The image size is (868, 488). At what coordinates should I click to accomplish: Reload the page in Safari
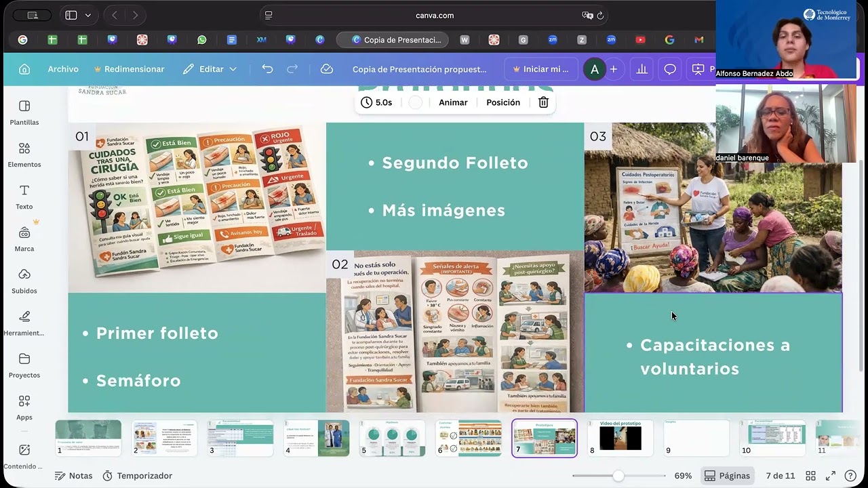(600, 16)
